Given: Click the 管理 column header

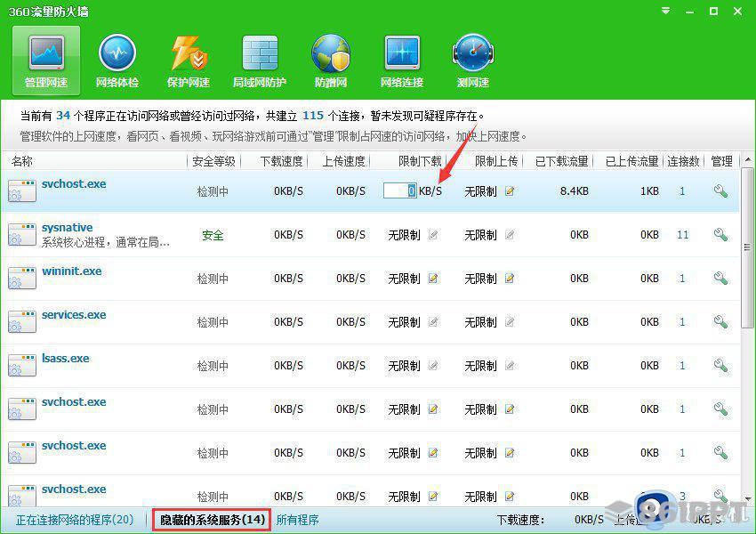Looking at the screenshot, I should pos(722,161).
